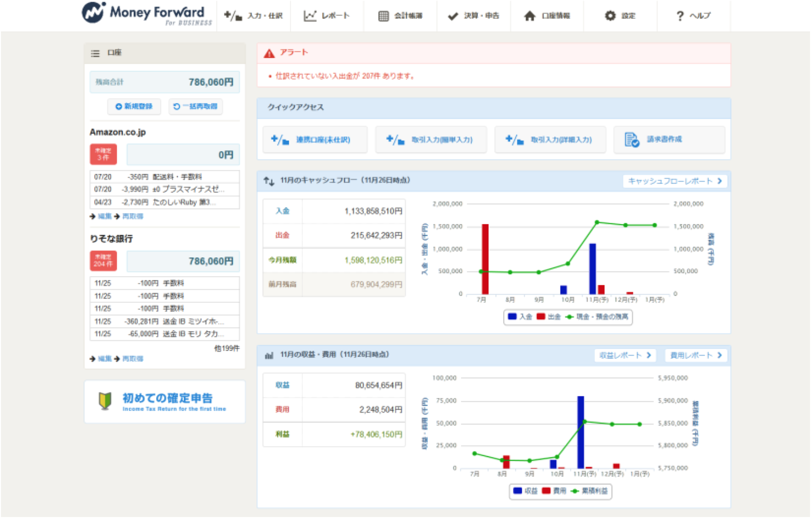Open the レポート menu

tap(326, 16)
